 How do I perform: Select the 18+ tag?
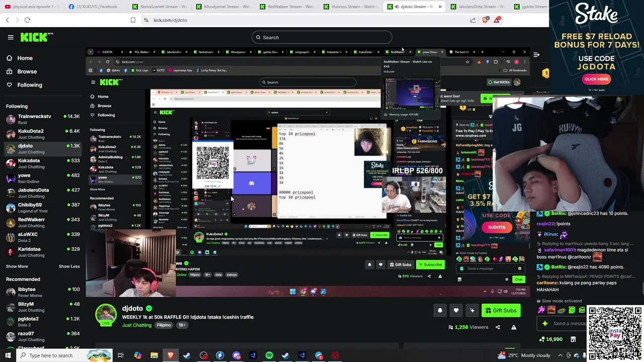click(x=182, y=325)
